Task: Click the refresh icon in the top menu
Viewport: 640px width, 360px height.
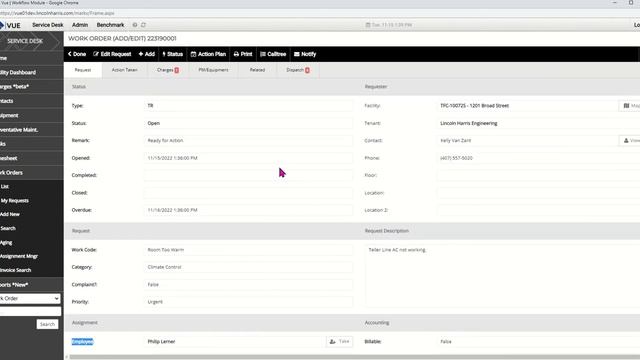Action: coord(143,25)
